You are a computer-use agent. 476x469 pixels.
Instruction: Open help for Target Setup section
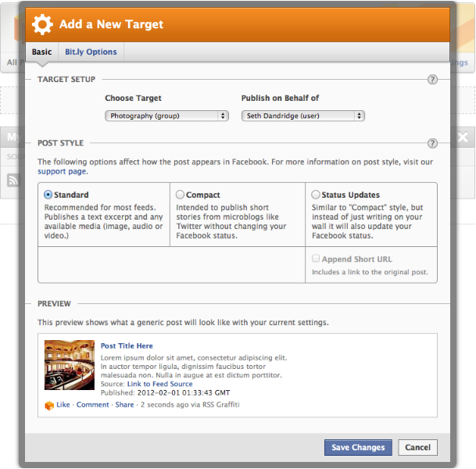(432, 80)
